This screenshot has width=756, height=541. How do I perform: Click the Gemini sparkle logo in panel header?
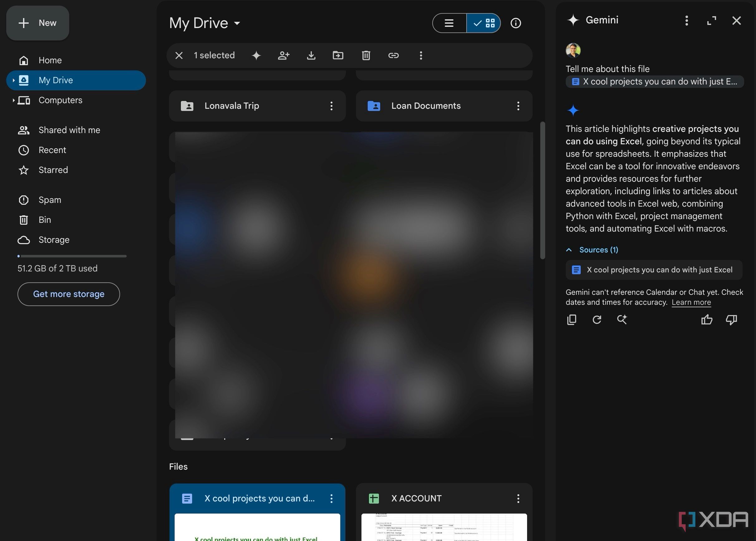[573, 20]
